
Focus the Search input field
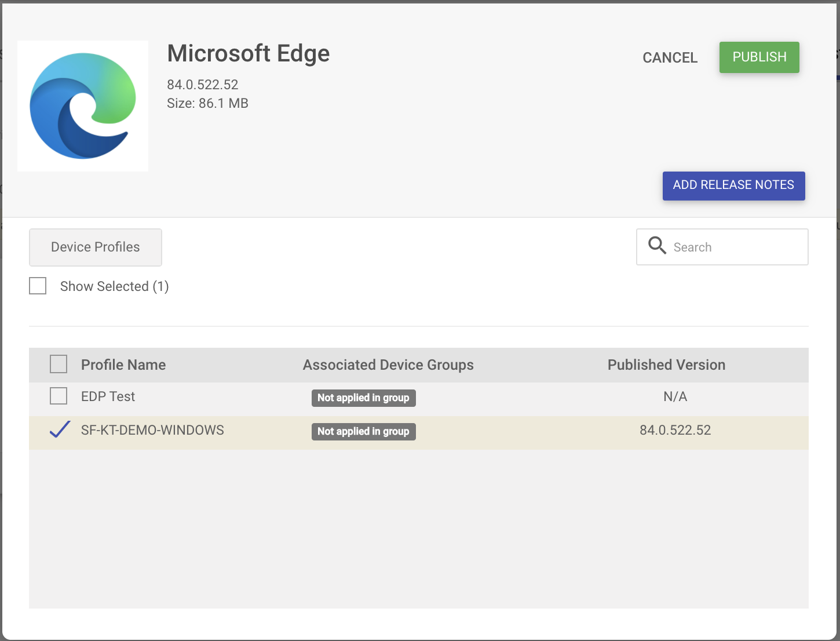[x=722, y=247]
